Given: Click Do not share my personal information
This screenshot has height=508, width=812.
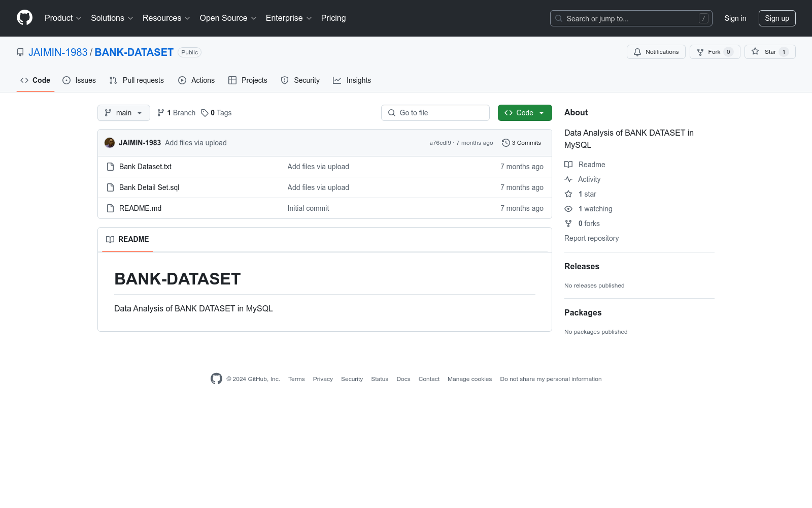Looking at the screenshot, I should point(551,379).
